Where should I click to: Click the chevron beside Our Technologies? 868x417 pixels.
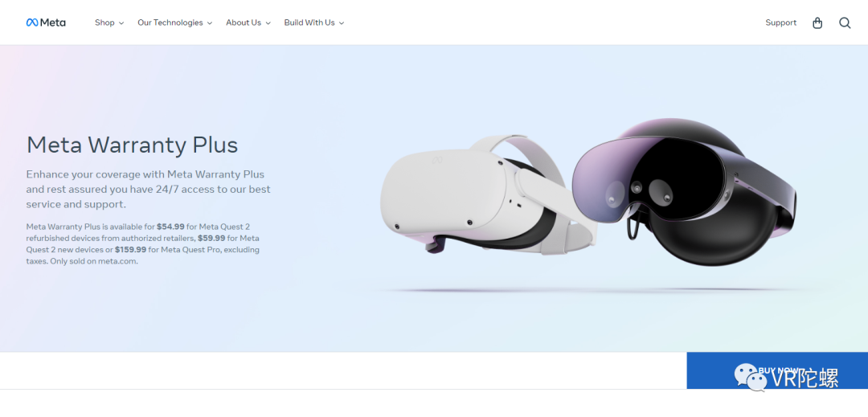coord(210,23)
